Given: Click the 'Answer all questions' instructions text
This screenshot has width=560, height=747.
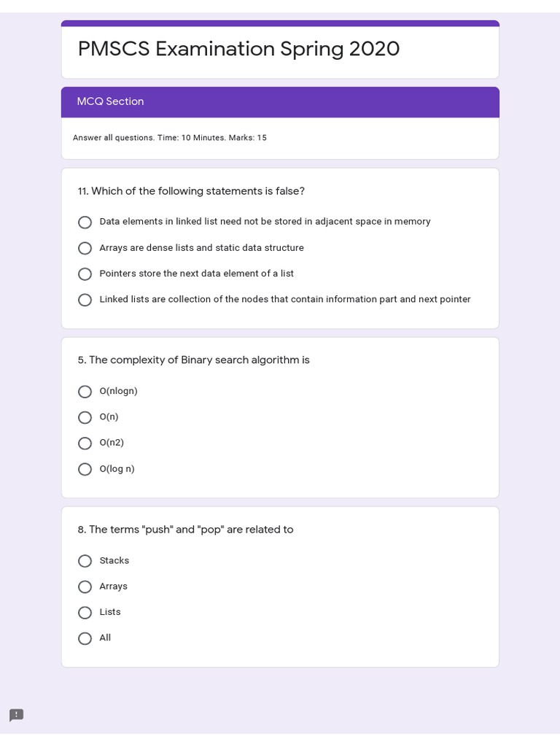Looking at the screenshot, I should pyautogui.click(x=169, y=138).
